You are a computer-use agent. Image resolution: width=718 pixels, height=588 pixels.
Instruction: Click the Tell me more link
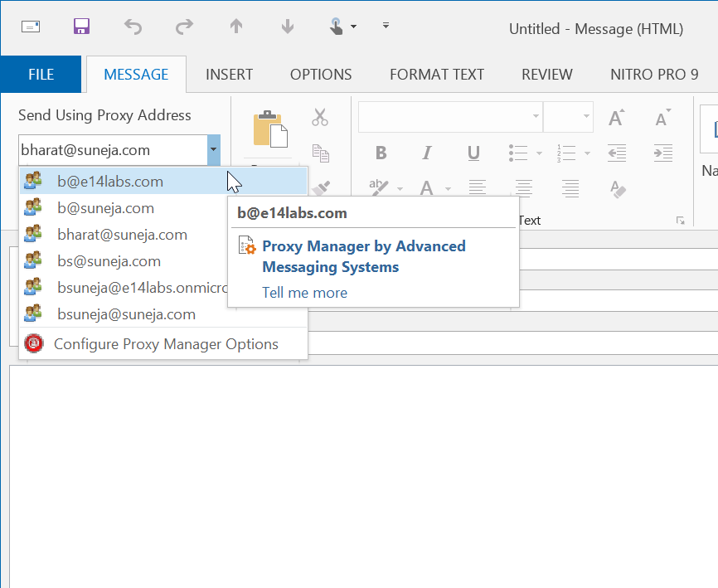point(304,293)
